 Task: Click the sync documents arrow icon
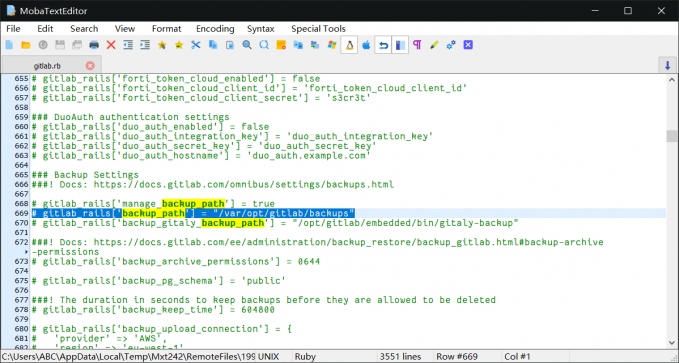[x=315, y=45]
